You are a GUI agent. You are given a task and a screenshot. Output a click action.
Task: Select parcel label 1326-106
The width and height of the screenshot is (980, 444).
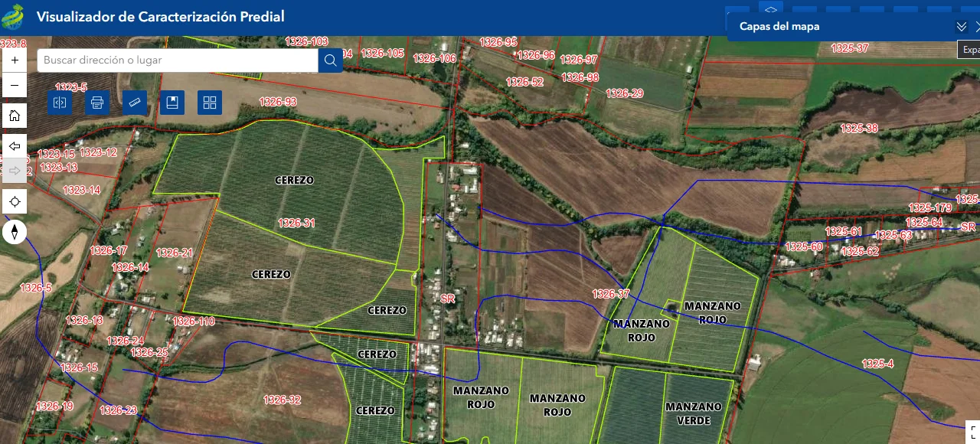[x=434, y=59]
